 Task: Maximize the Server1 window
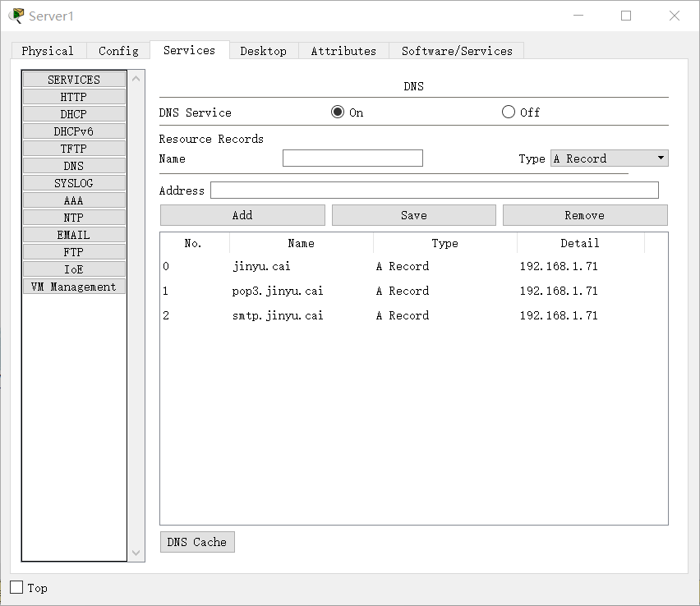[x=626, y=16]
